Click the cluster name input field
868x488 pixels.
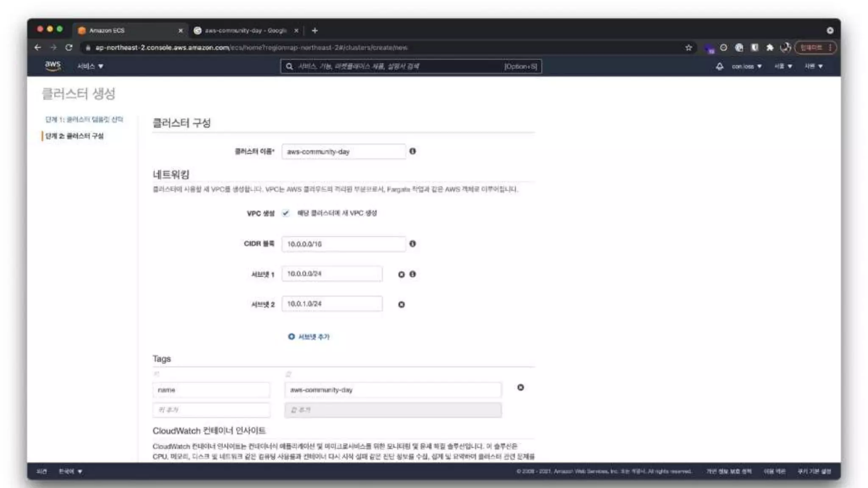coord(343,152)
